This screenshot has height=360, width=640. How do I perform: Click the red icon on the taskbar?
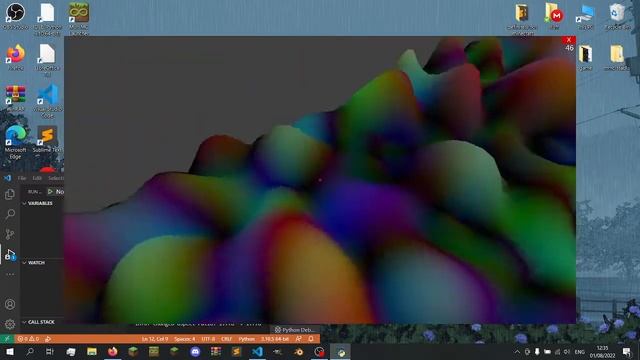click(x=319, y=351)
